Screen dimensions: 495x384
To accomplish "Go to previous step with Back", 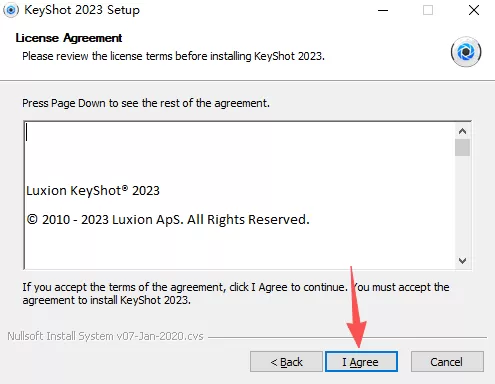I will point(286,361).
